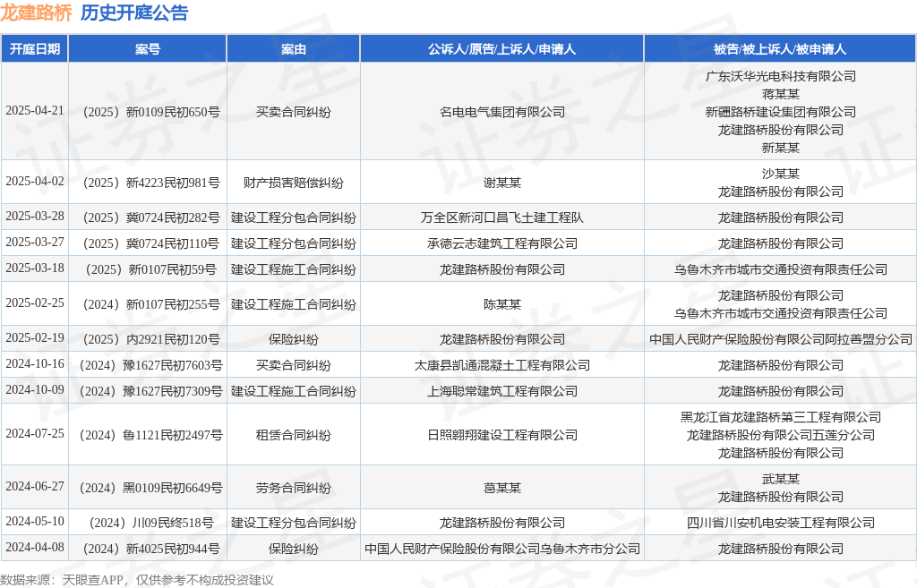Click date cell 2025-04-21
This screenshot has height=588, width=917.
pyautogui.click(x=35, y=110)
